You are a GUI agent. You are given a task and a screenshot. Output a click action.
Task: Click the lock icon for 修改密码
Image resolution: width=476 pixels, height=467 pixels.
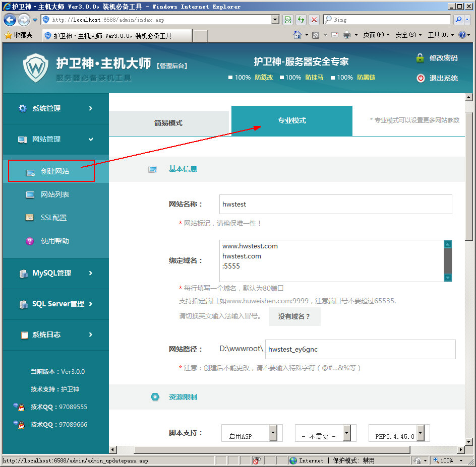(x=420, y=58)
